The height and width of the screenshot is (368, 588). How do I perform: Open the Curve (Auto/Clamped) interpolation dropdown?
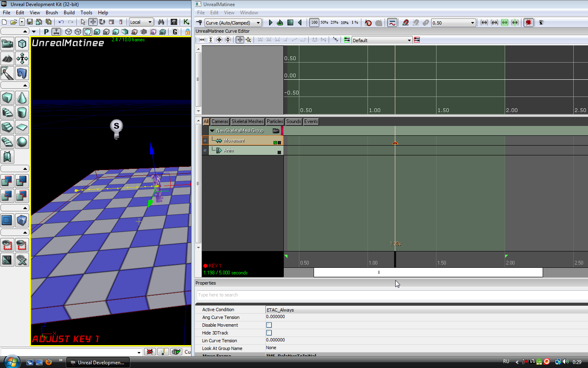[x=233, y=23]
